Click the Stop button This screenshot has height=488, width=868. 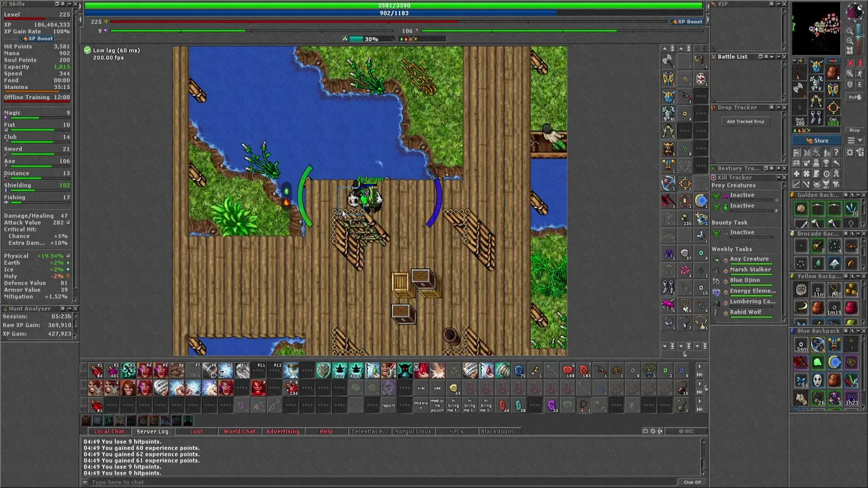[x=854, y=130]
